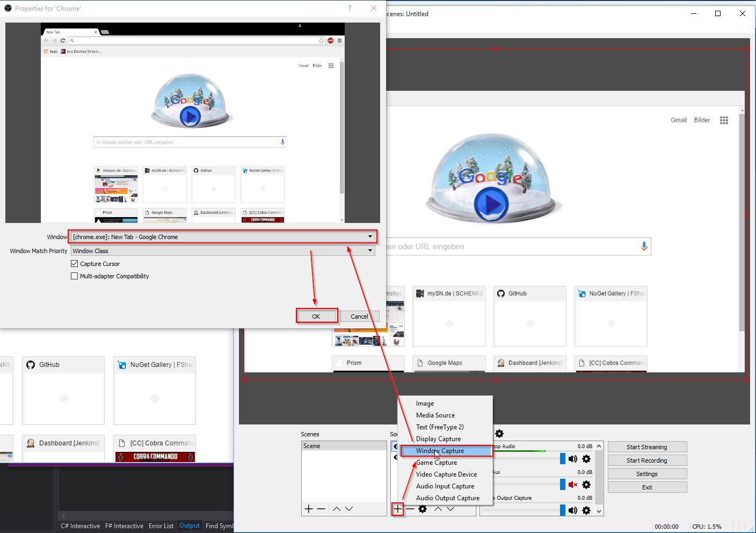
Task: Click the Start Recording button
Action: [647, 460]
